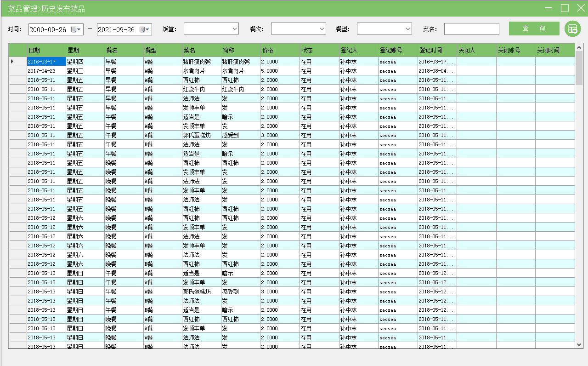Select the 水煮肉片 dish name cell

(x=201, y=71)
